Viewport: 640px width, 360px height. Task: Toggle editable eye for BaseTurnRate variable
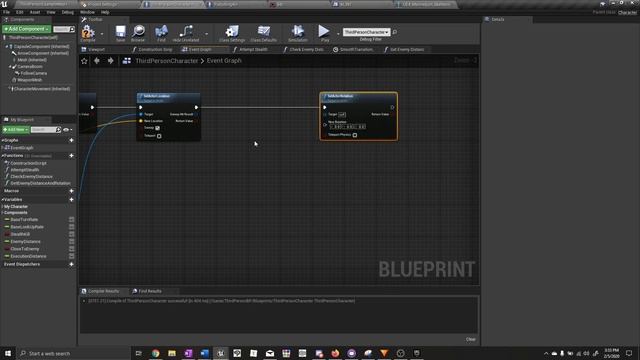pos(71,220)
